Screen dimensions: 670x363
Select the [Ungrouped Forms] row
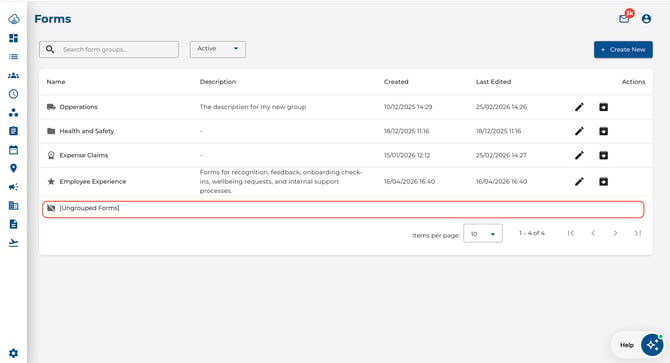[x=343, y=209]
